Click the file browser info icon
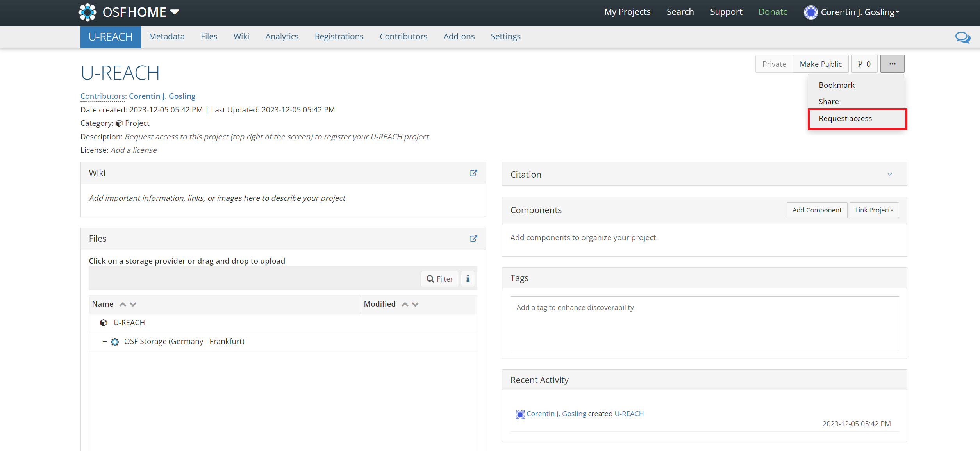980x451 pixels. pos(468,279)
